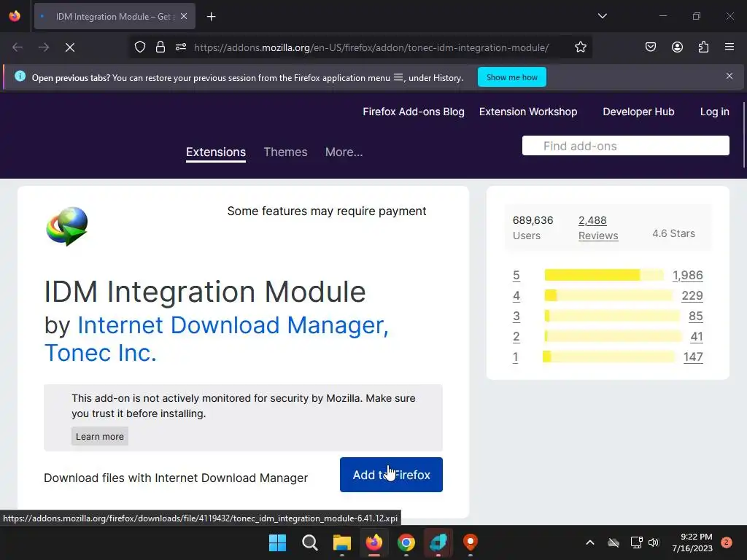Select the Themes tab
The image size is (747, 560).
pos(285,152)
